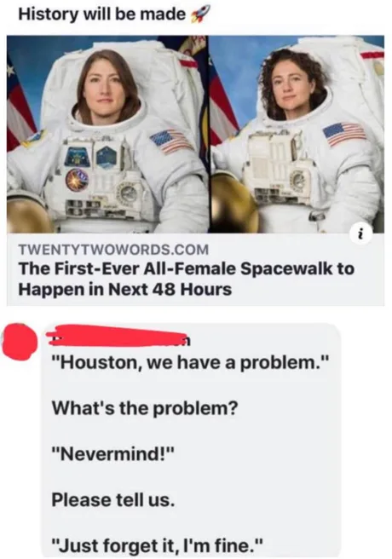Click the "What's the problem?" comment line

point(144,408)
